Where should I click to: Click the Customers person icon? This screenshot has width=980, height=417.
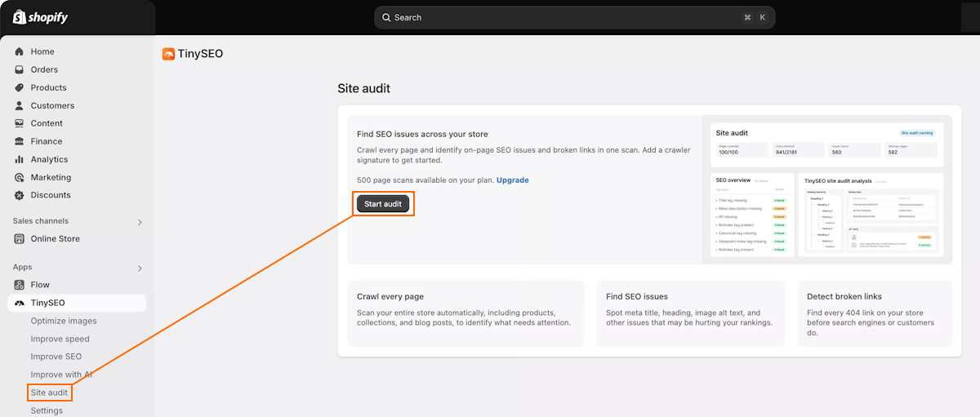click(20, 105)
